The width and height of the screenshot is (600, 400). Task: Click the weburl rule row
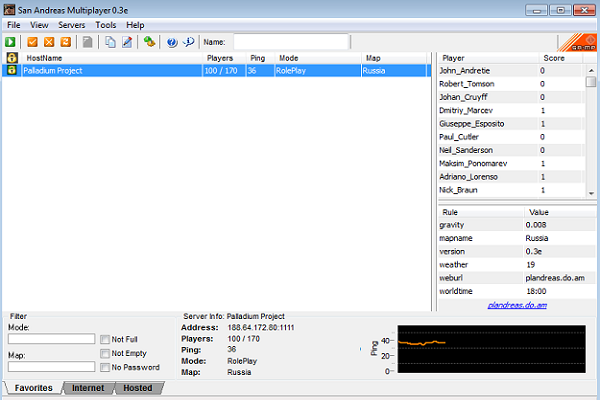click(x=517, y=278)
